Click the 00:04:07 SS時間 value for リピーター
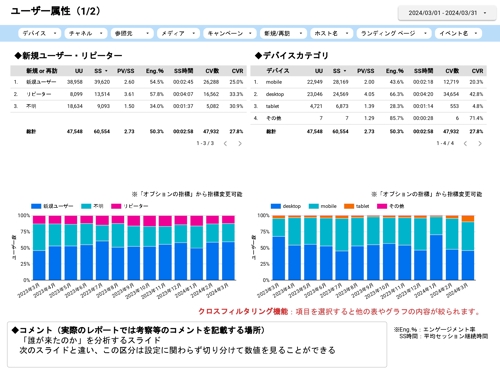Screen dimensions: 500x375 tap(183, 94)
